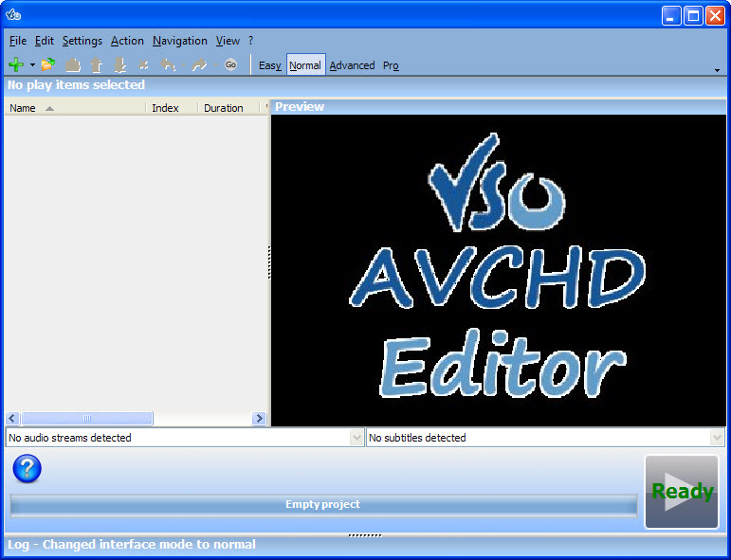Open the Action menu
The image size is (731, 560).
[127, 41]
